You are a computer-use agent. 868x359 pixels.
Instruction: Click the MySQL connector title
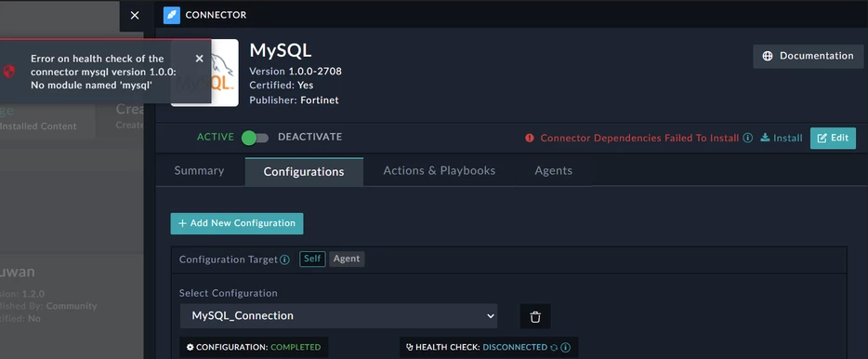[281, 50]
